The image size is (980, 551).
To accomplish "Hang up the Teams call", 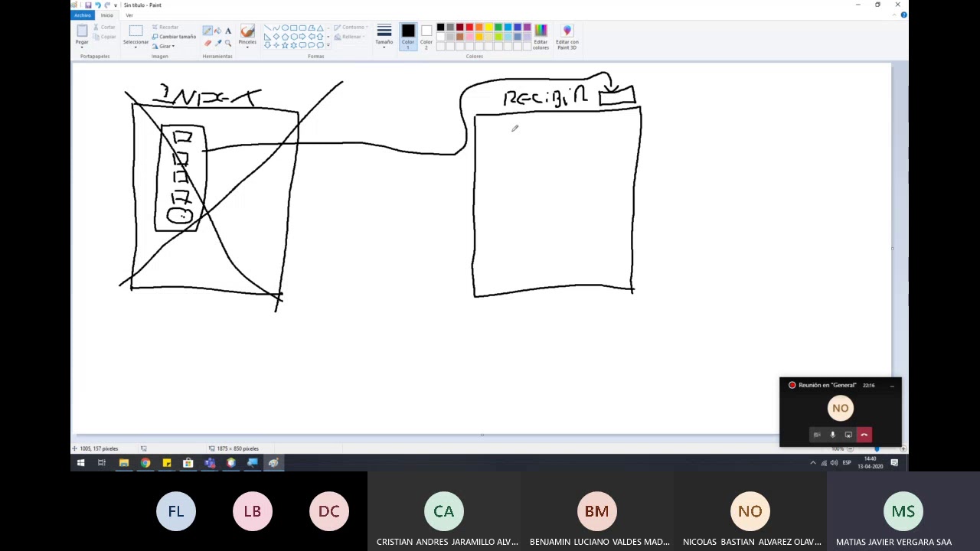I will coord(864,435).
